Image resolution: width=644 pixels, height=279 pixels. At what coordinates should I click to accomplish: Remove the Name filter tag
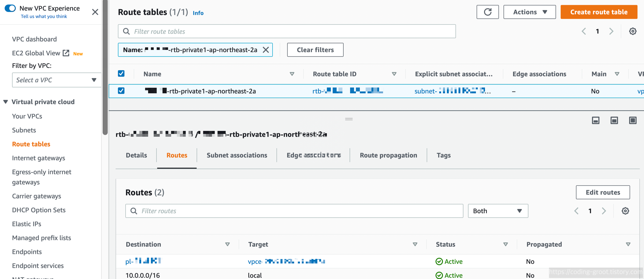(x=266, y=50)
